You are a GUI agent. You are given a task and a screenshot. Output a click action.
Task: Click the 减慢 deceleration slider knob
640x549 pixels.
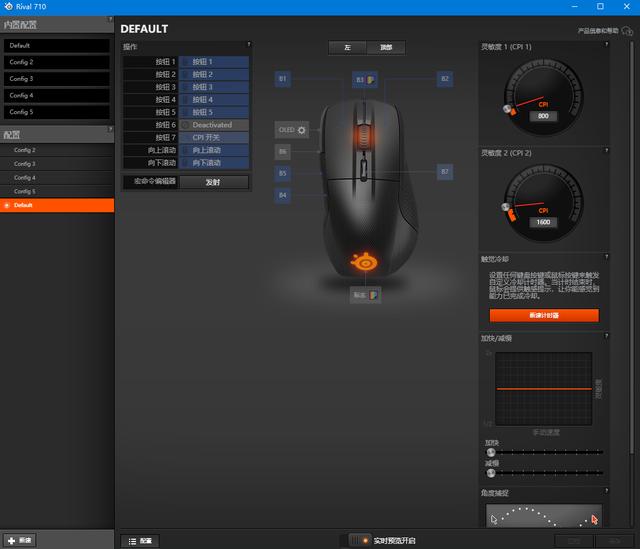pos(491,473)
